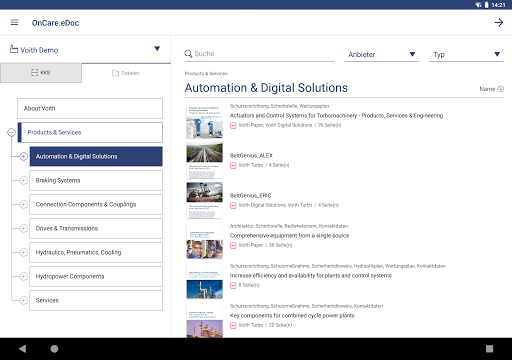Switch to the Dateien tab
512x360 pixels.
pos(126,73)
